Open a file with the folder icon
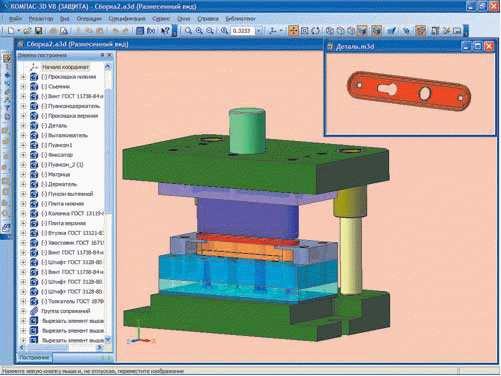Image resolution: width=501 pixels, height=376 pixels. click(27, 31)
